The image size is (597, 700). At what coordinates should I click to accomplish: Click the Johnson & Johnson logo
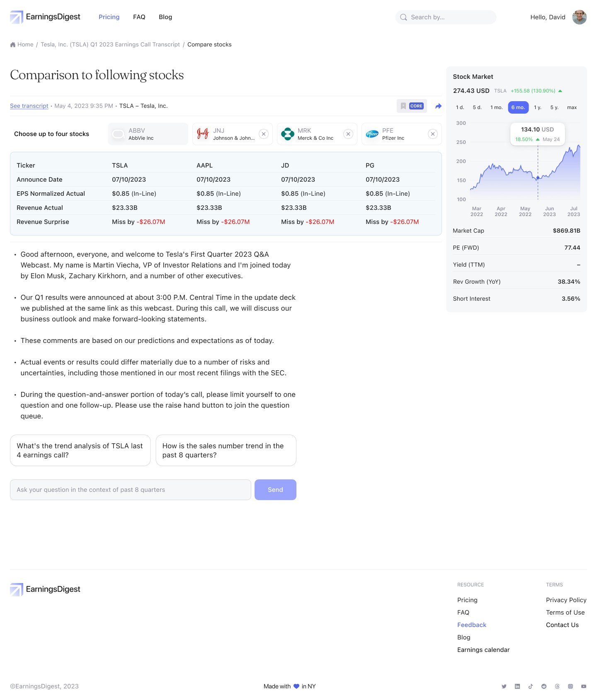(x=203, y=134)
